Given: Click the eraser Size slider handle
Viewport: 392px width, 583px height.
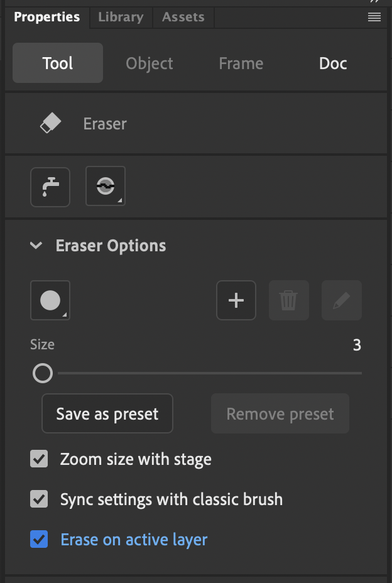Looking at the screenshot, I should (x=43, y=374).
